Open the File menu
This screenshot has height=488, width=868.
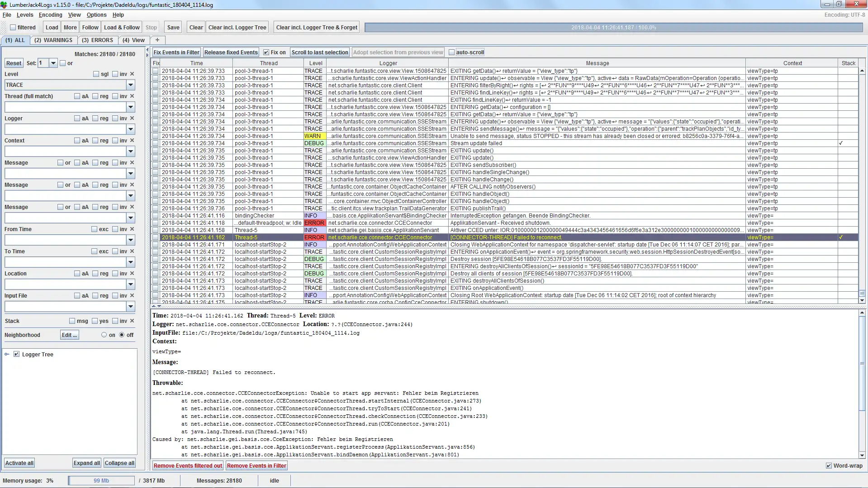click(7, 15)
